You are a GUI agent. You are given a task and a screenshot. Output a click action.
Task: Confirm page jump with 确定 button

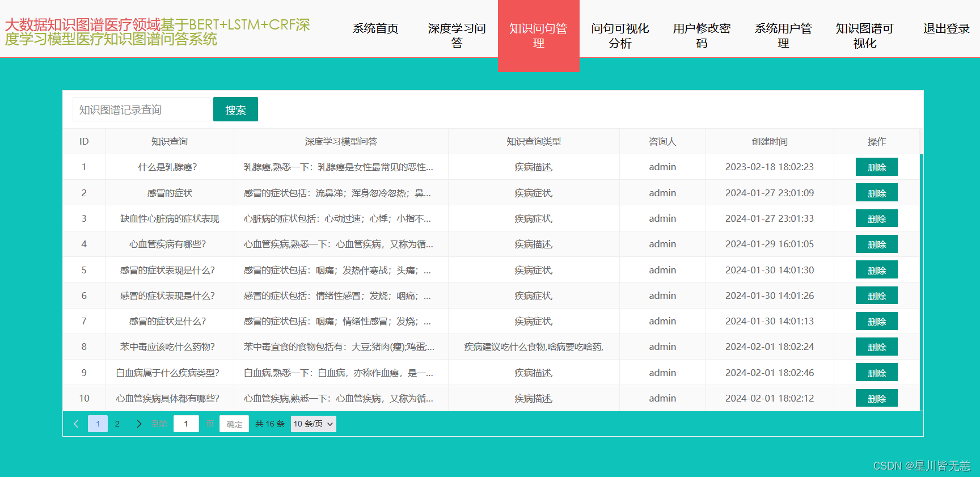point(234,424)
